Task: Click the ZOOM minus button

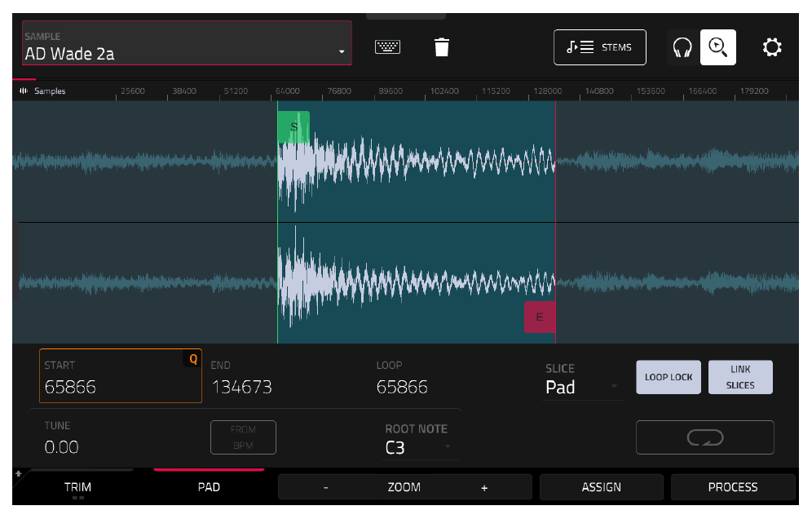Action: pos(326,487)
